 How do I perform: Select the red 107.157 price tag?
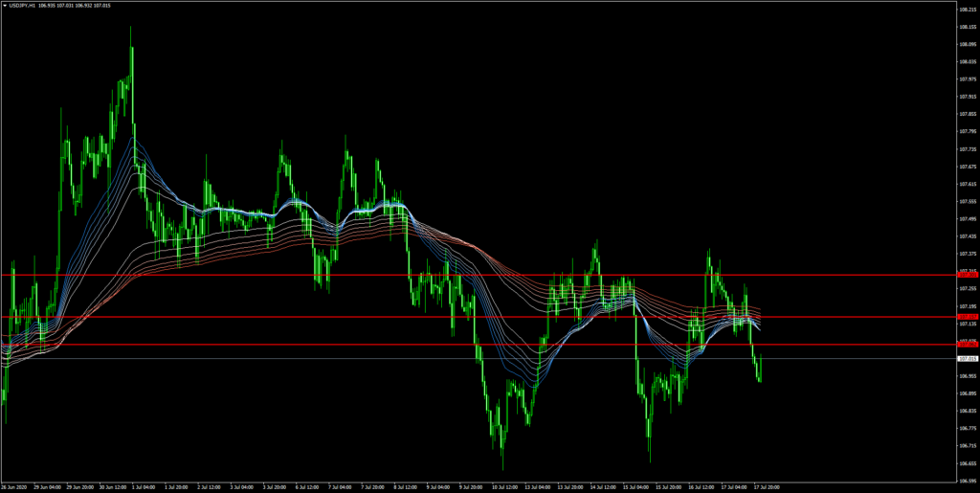[968, 317]
